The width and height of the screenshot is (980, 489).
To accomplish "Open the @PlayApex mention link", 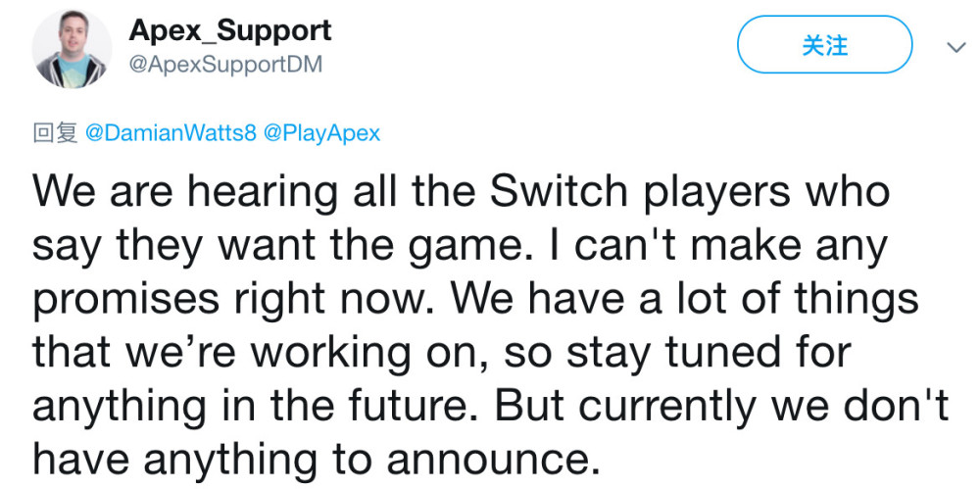I will pyautogui.click(x=321, y=133).
